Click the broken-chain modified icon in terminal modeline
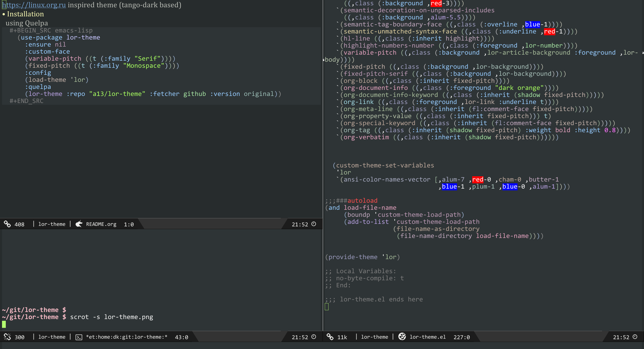Image resolution: width=644 pixels, height=349 pixels. point(7,337)
